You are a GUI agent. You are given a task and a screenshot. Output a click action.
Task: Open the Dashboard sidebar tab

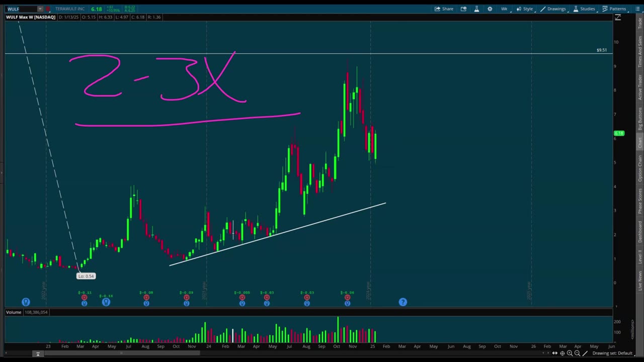tap(640, 232)
